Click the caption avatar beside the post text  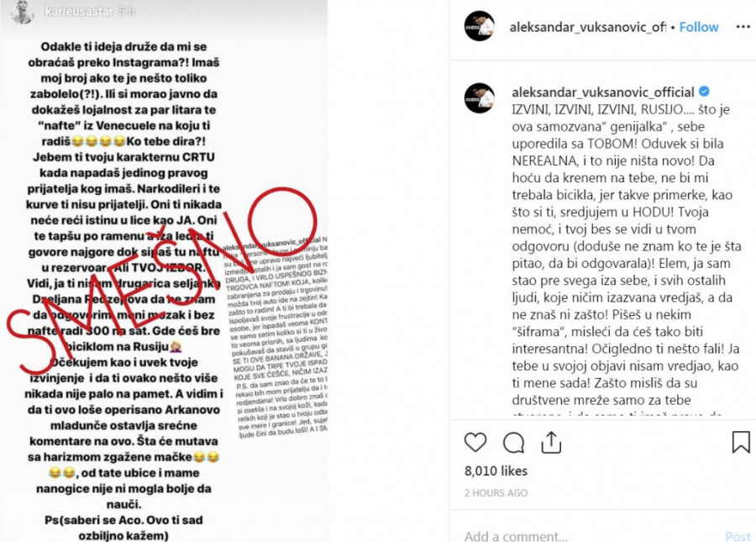(x=480, y=97)
